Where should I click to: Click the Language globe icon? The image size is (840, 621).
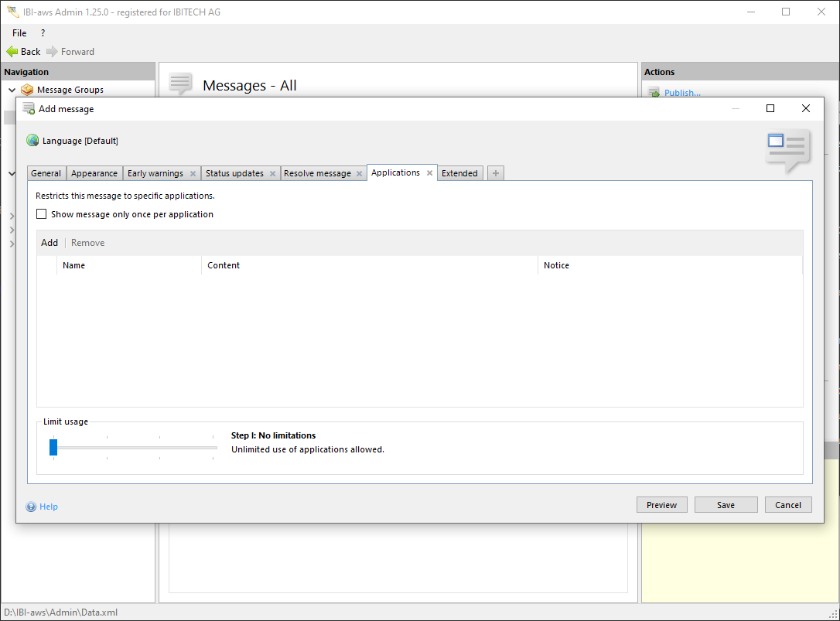click(32, 141)
